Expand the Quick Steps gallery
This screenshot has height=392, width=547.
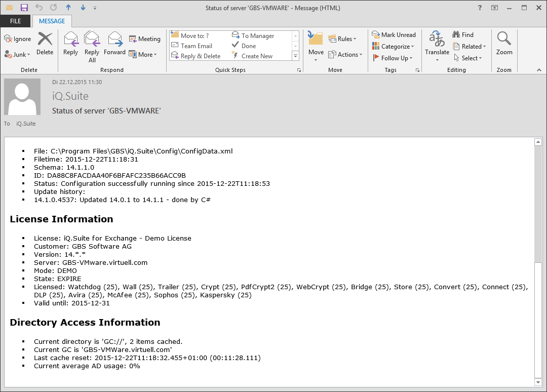point(296,56)
